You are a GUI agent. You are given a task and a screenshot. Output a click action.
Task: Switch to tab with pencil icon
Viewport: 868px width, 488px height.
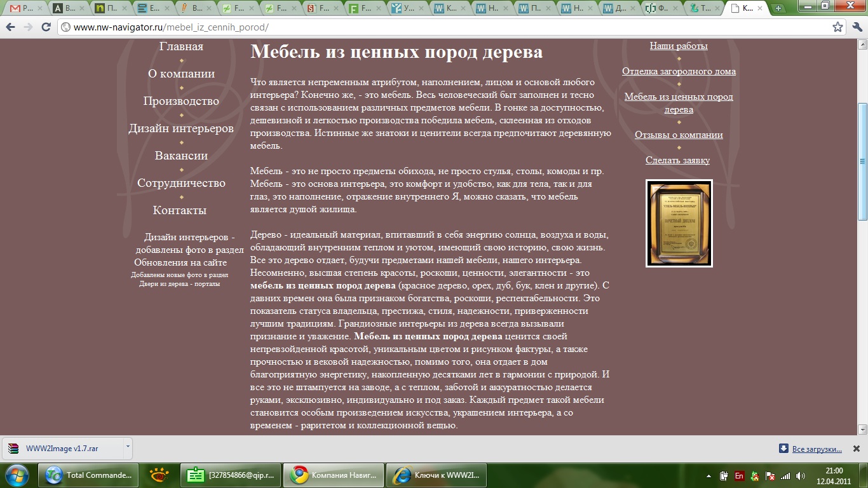point(194,8)
